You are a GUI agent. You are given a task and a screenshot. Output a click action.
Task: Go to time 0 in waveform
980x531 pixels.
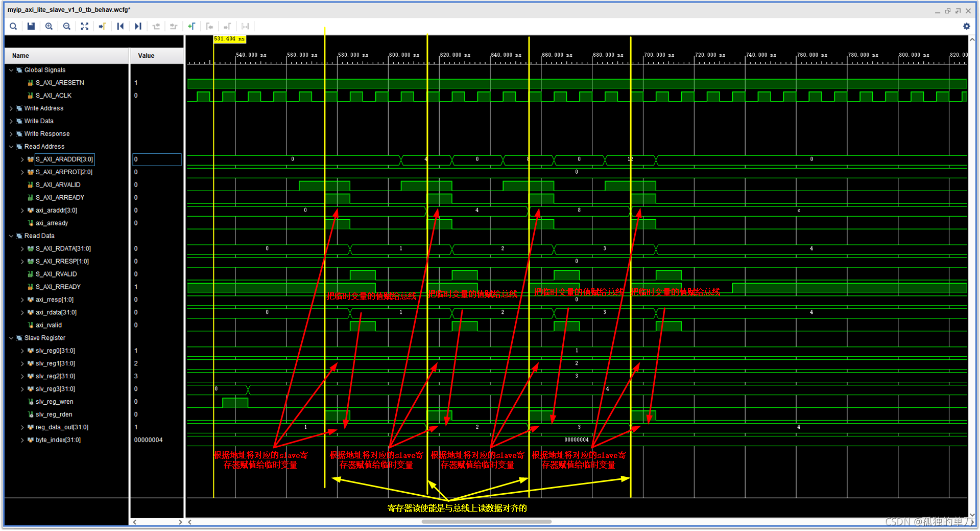121,26
